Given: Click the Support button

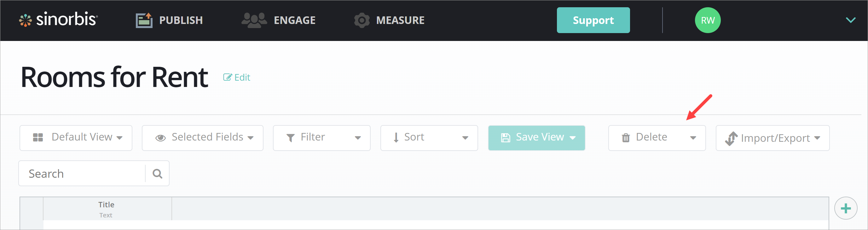Looking at the screenshot, I should pyautogui.click(x=593, y=20).
